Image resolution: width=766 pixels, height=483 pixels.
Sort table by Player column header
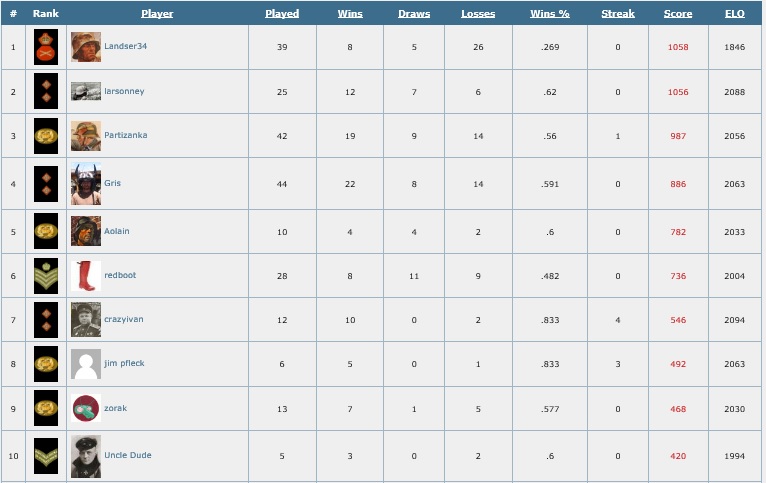(x=157, y=14)
